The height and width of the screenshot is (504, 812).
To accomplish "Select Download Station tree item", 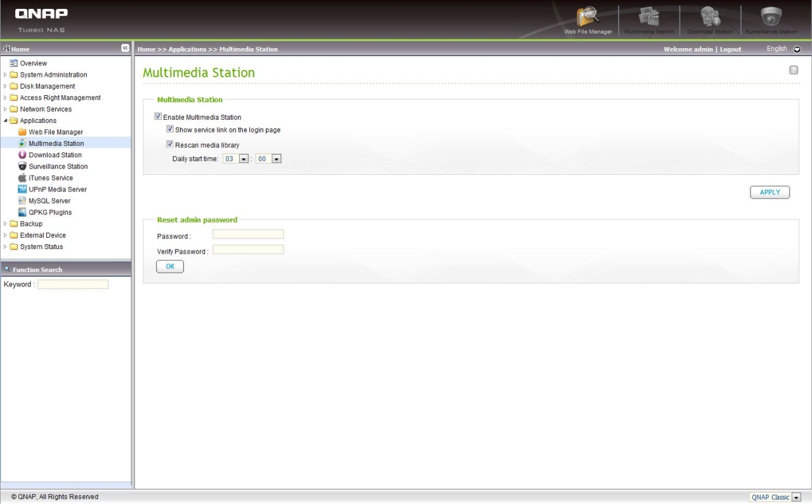I will click(55, 155).
